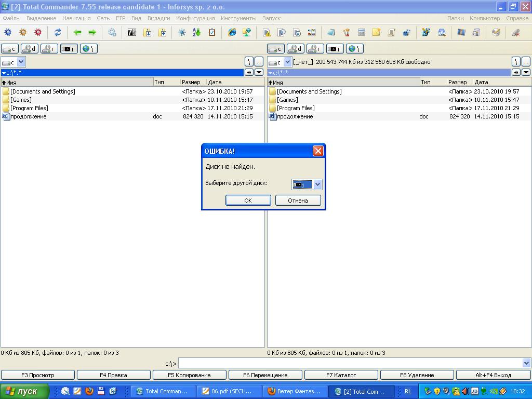Screen dimensions: 532x399
Task: Click into the command line field
Action: [350, 363]
